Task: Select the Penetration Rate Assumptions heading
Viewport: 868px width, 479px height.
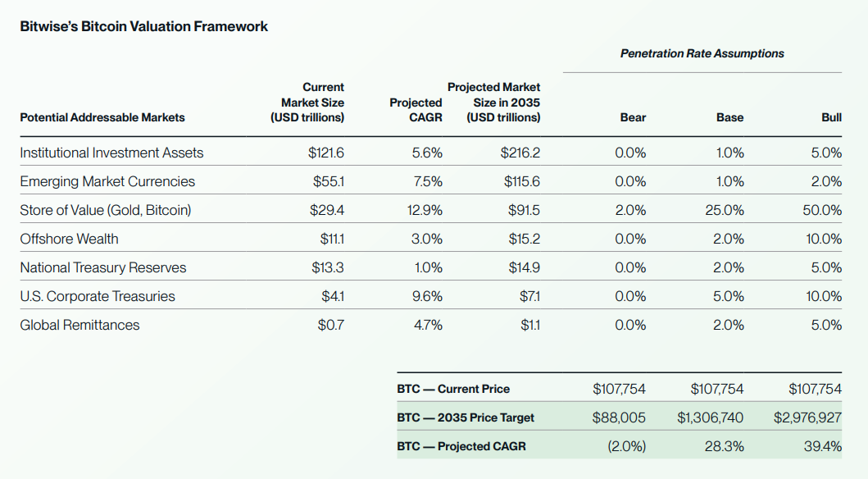Action: (702, 53)
